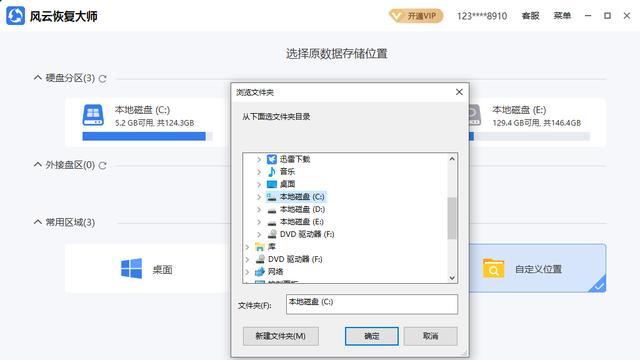Click the 本地磁盘 (D:) drive icon in tree
Screen dimensions: 640x360
(x=272, y=210)
